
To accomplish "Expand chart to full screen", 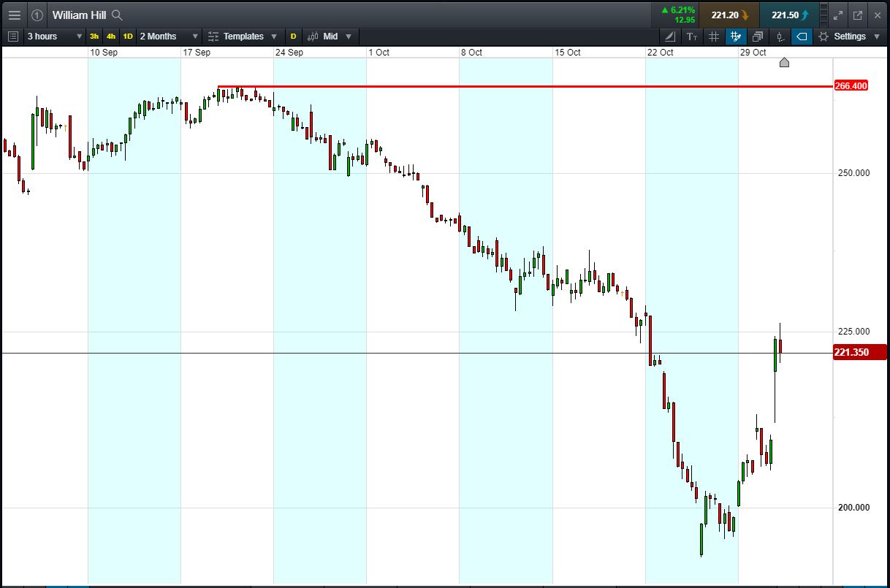I will click(839, 15).
